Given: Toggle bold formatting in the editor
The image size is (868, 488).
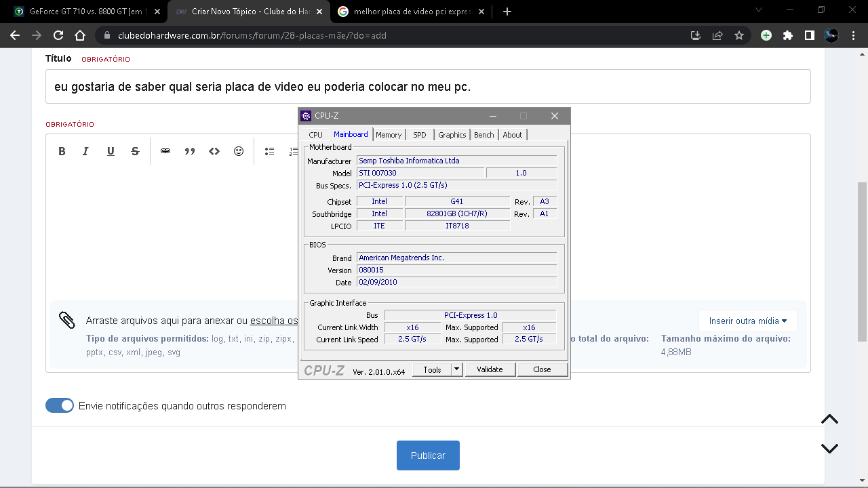Looking at the screenshot, I should (62, 151).
